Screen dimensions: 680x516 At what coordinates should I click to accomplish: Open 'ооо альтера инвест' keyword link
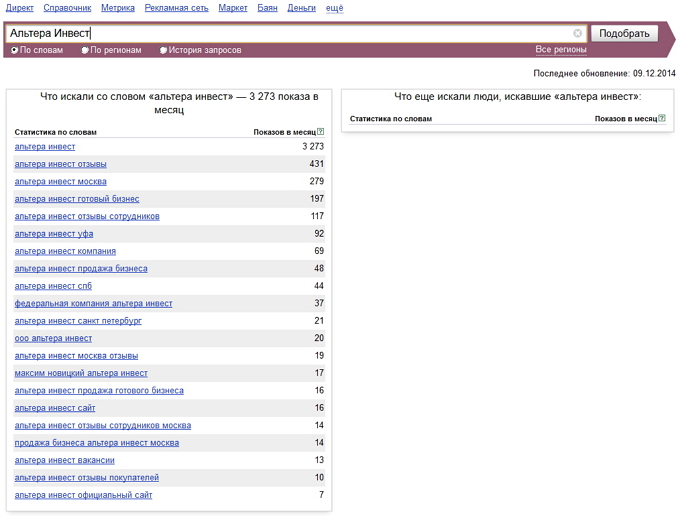coord(53,338)
